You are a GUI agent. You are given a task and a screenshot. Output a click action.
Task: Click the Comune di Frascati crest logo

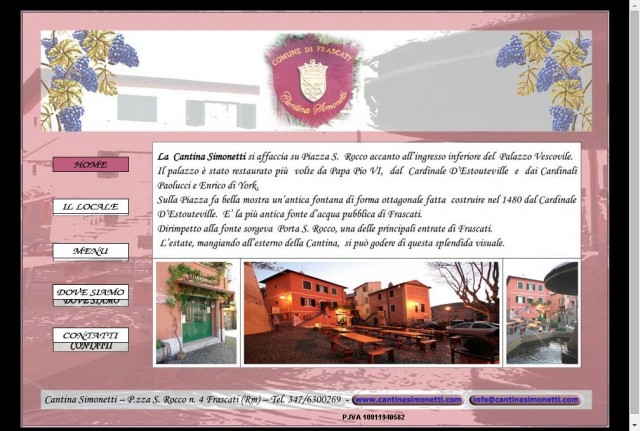click(x=313, y=80)
